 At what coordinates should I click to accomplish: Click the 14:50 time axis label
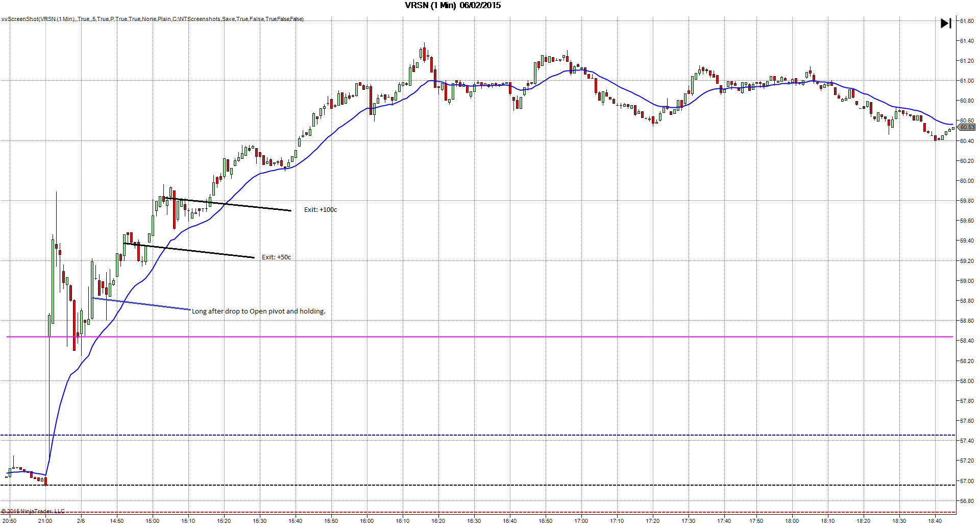116,521
